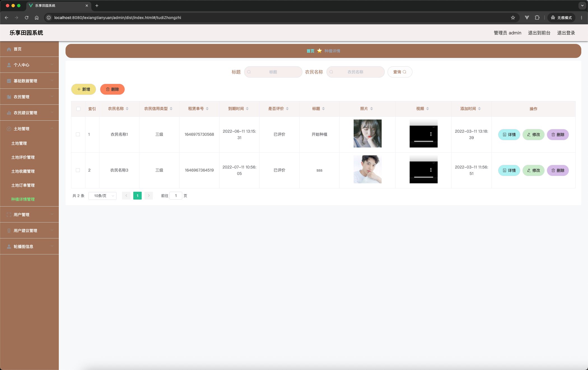This screenshot has height=370, width=588.
Task: Click the 查询 search button
Action: tap(400, 72)
